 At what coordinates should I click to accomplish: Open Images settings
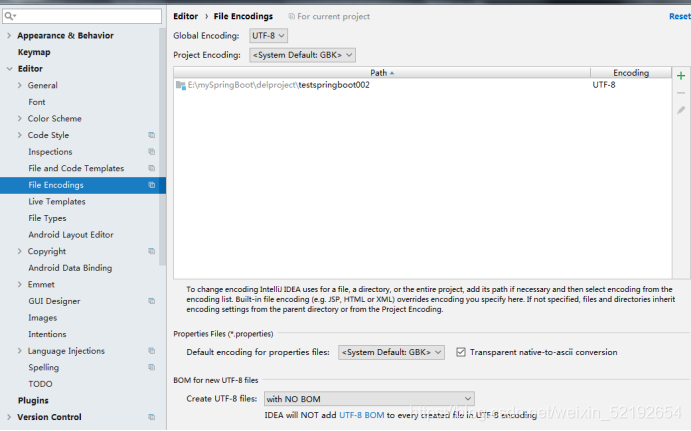(43, 318)
